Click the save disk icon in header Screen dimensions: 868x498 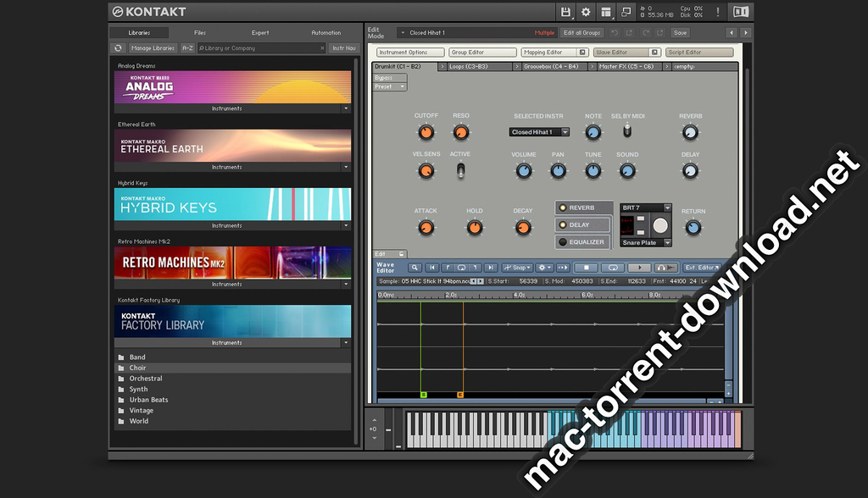coord(565,12)
